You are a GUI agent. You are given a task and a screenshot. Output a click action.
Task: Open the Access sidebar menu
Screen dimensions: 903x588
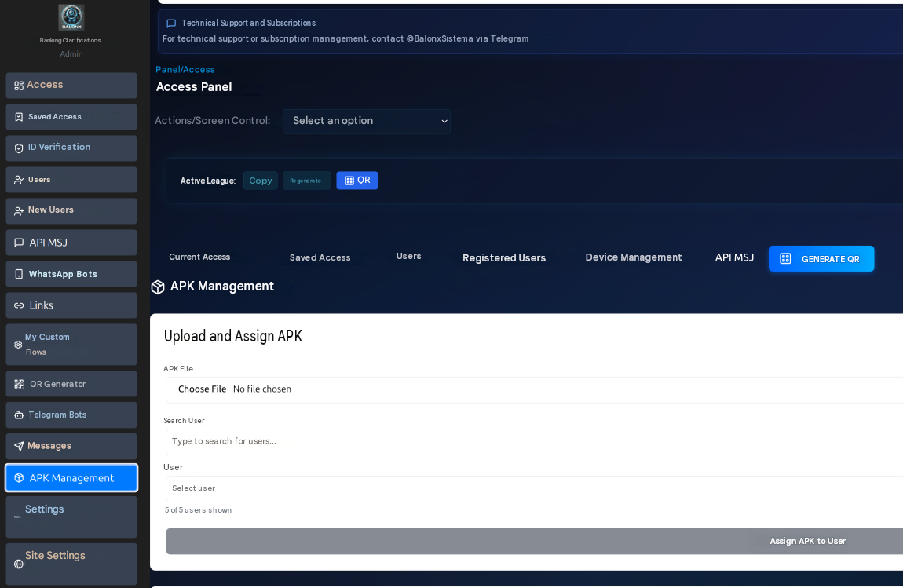click(x=71, y=86)
